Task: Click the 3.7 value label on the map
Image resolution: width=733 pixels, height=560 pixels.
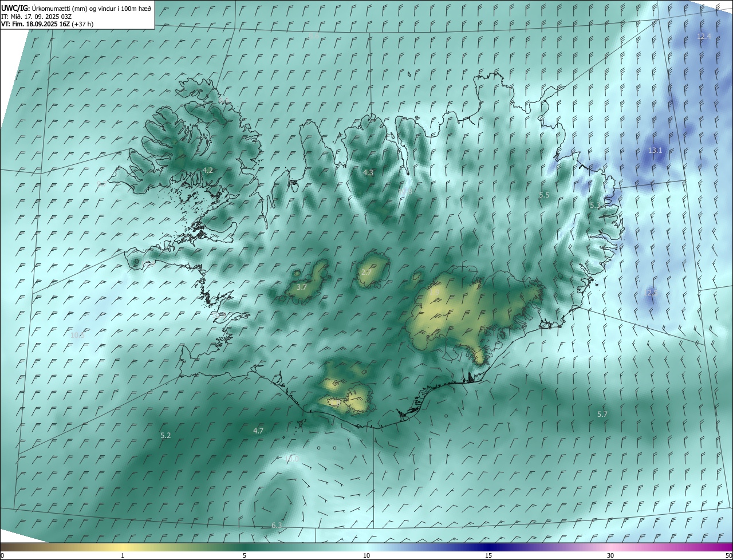Action: click(302, 287)
